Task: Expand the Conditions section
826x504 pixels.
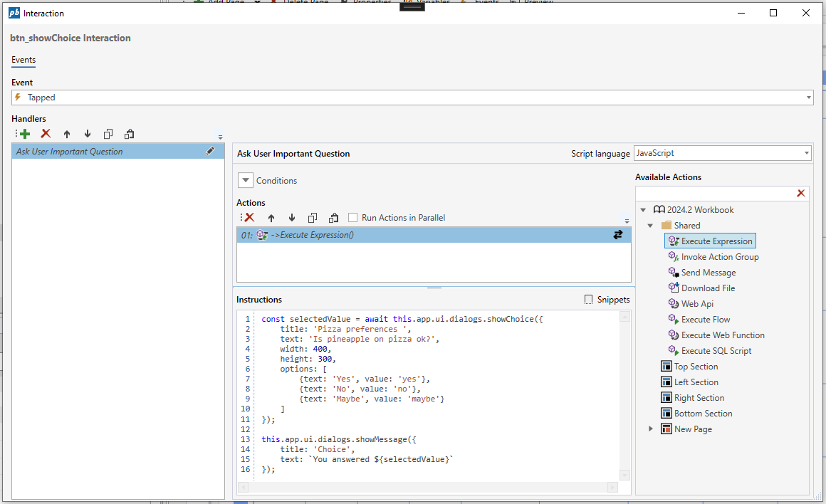Action: (x=245, y=181)
